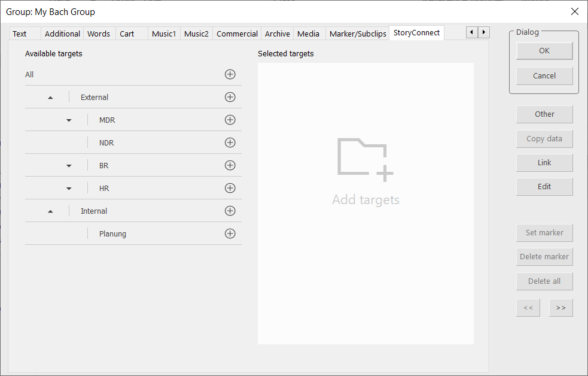The height and width of the screenshot is (376, 588).
Task: Add MDR target with plus icon
Action: click(x=230, y=120)
